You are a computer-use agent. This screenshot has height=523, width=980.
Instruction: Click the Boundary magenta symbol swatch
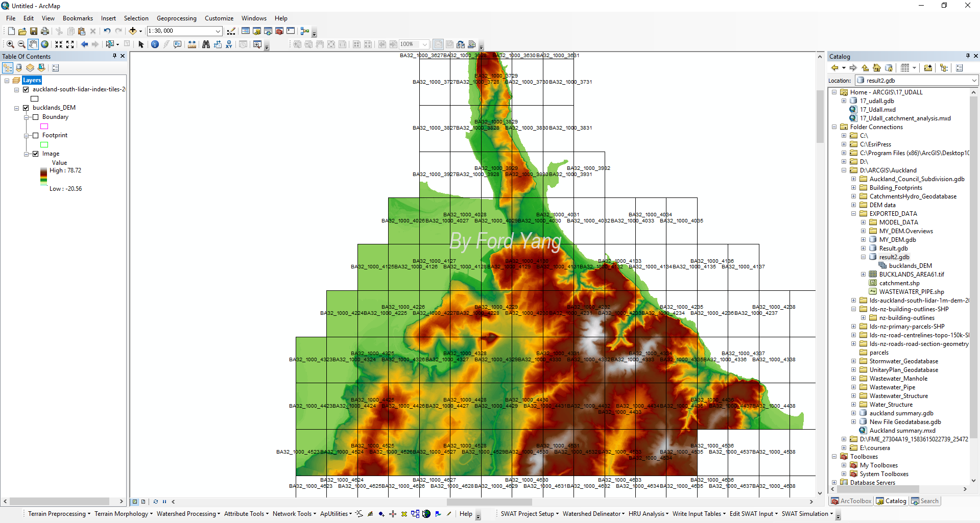(x=44, y=126)
